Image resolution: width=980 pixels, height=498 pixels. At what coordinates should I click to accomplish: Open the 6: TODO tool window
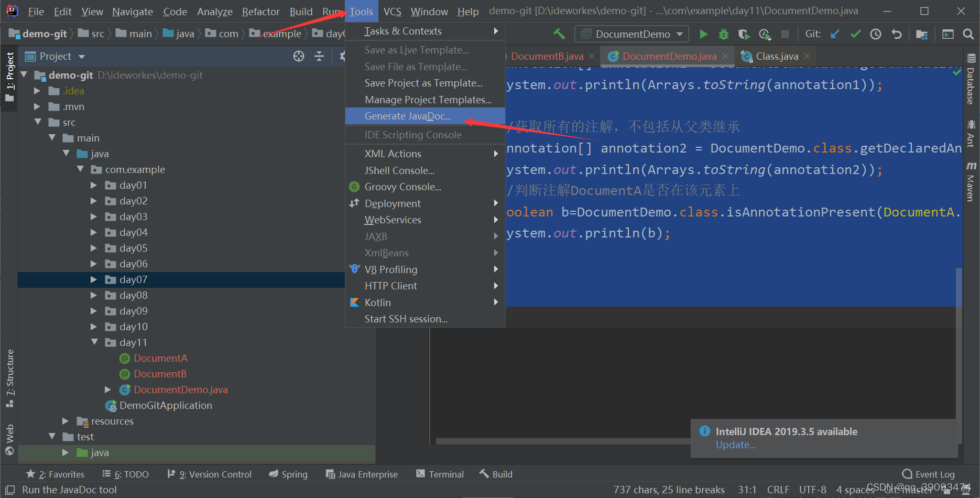click(x=126, y=474)
